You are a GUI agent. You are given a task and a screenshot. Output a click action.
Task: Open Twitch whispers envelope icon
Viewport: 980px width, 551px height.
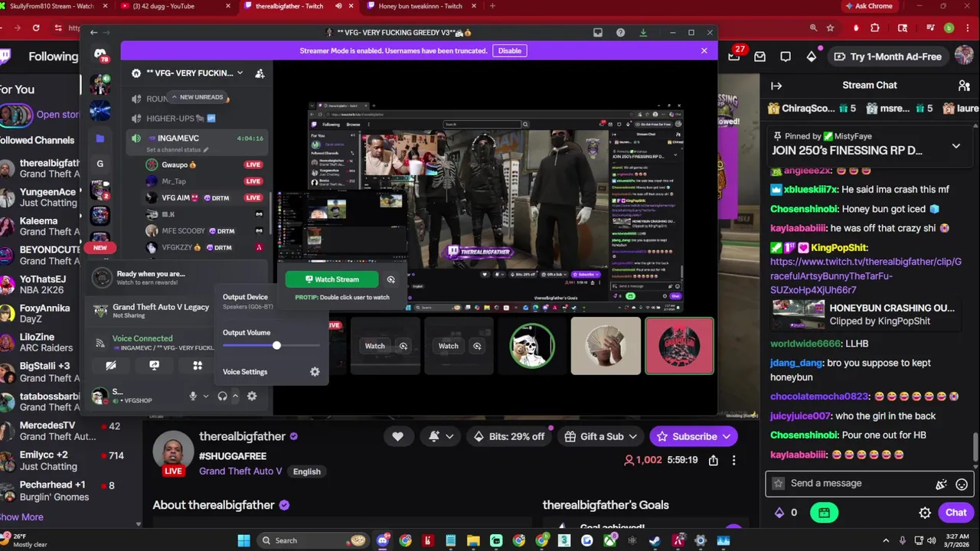[759, 57]
